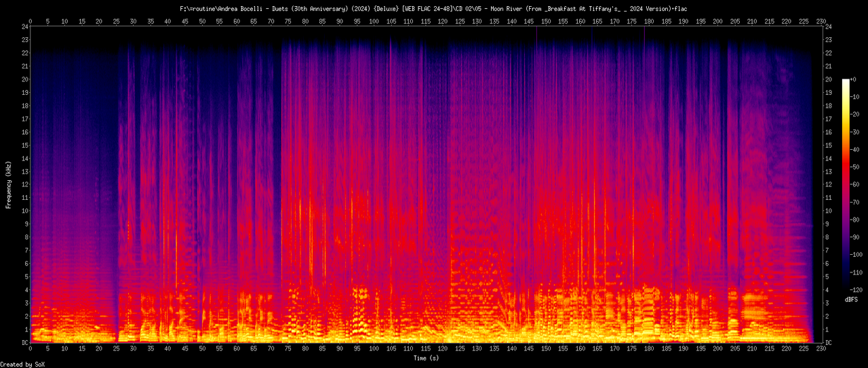868x368 pixels.
Task: Click the "230" tick on the bottom time axis
Action: pyautogui.click(x=821, y=349)
